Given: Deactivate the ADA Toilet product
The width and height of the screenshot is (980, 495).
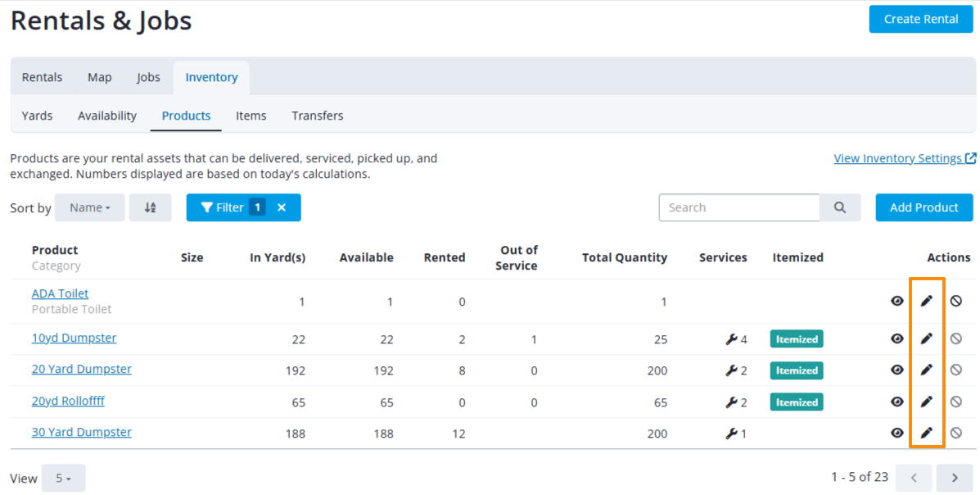Looking at the screenshot, I should [955, 301].
